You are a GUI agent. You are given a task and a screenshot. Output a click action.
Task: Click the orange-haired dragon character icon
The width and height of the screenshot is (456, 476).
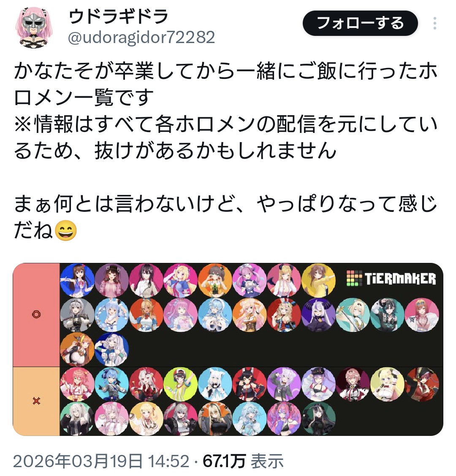point(77,349)
